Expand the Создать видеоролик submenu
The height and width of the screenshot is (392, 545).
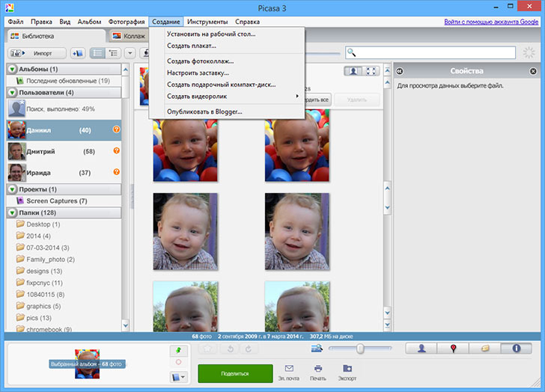coord(227,97)
